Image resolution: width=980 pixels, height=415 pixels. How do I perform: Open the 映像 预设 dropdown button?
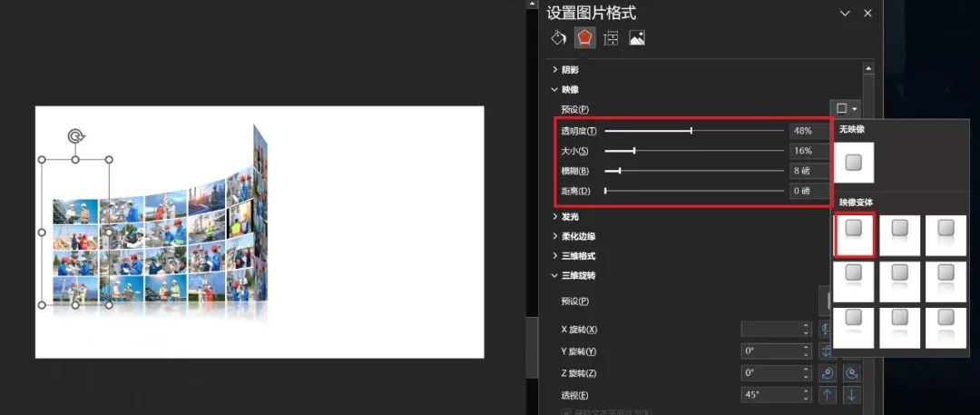847,109
